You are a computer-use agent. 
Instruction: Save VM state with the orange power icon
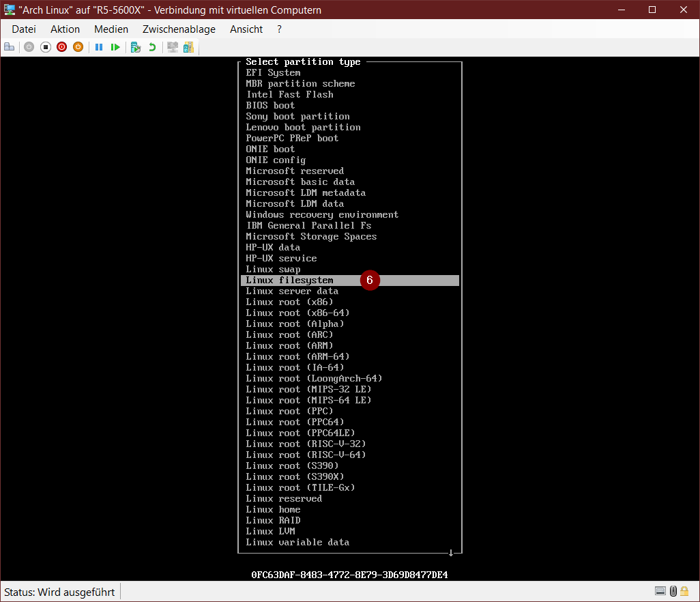click(x=78, y=47)
